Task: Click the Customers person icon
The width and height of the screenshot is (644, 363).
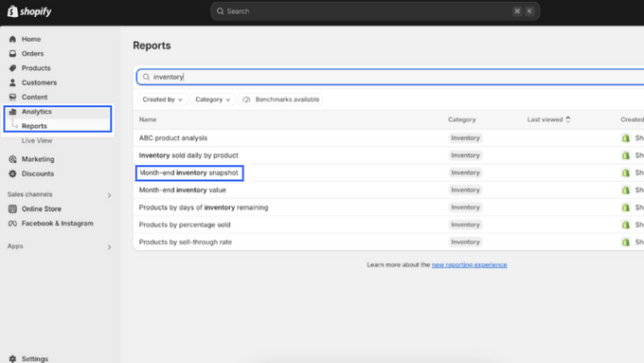Action: point(12,82)
